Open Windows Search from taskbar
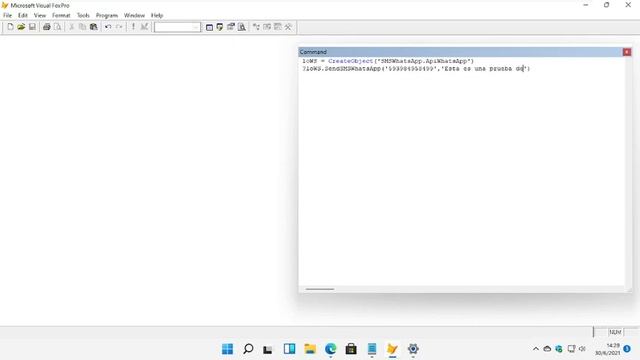 [x=248, y=349]
